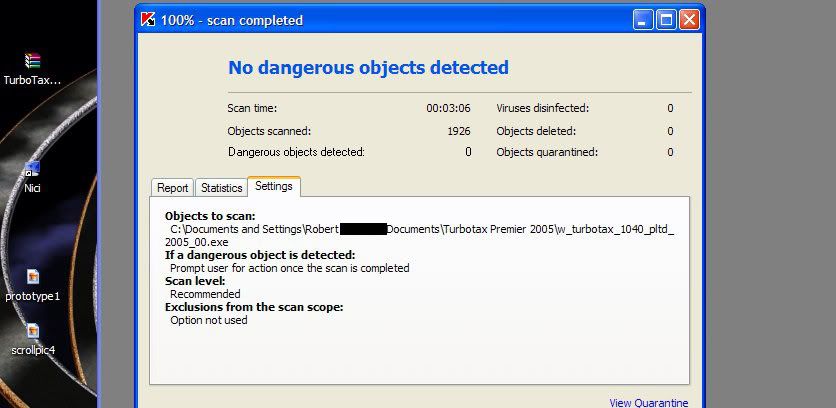Screen dimensions: 836x408
Task: Click the "Recommended" scan level text
Action: point(205,294)
